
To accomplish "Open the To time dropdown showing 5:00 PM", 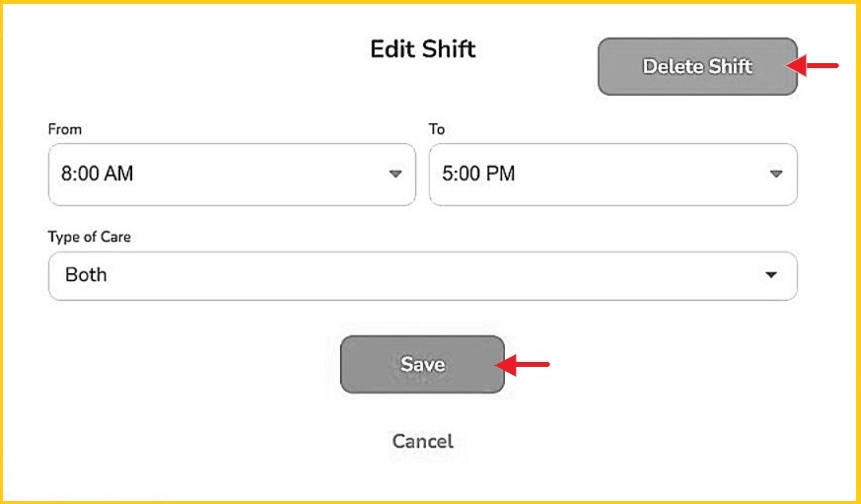I will coord(612,175).
